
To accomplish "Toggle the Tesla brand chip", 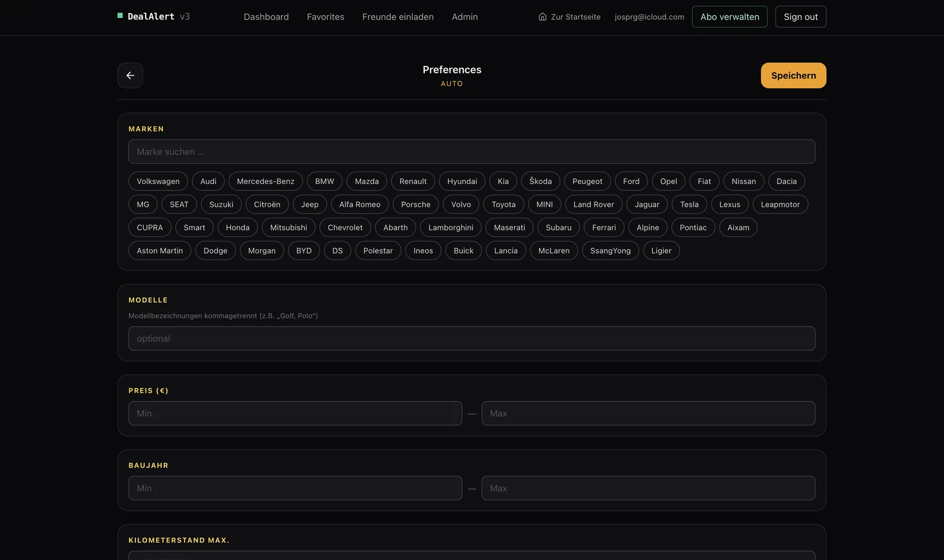I will [x=690, y=204].
